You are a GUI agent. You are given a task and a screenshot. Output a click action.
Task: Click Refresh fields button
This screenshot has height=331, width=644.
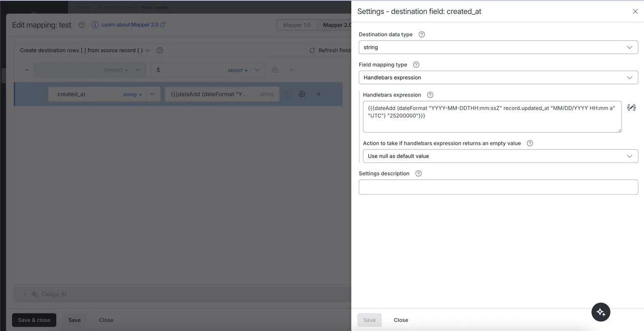[x=330, y=50]
